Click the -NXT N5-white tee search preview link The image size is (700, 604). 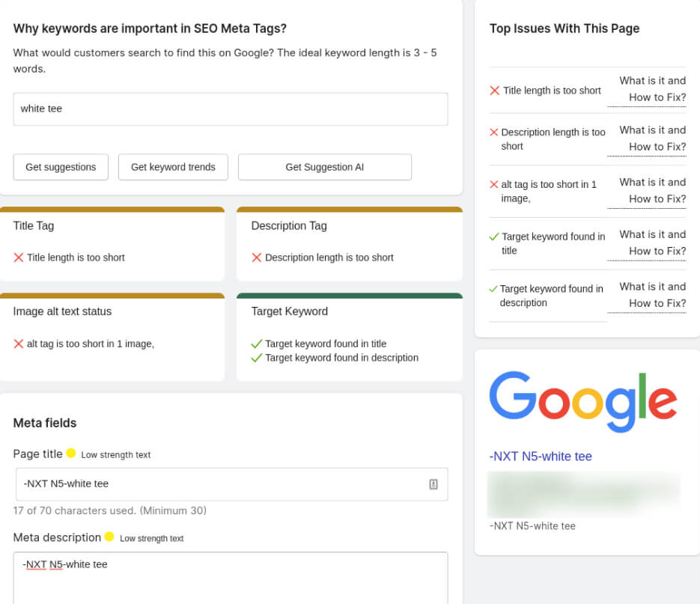click(x=541, y=456)
